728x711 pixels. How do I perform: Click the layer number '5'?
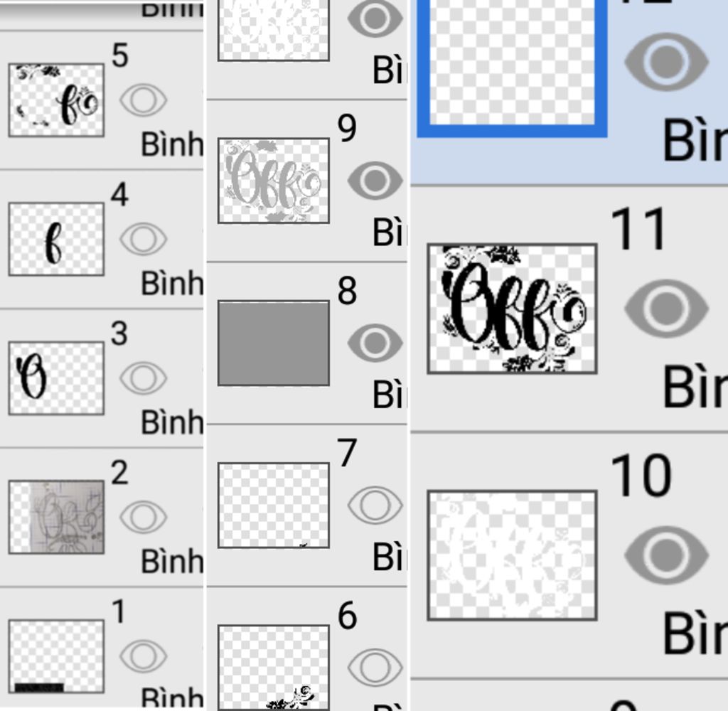(x=119, y=55)
